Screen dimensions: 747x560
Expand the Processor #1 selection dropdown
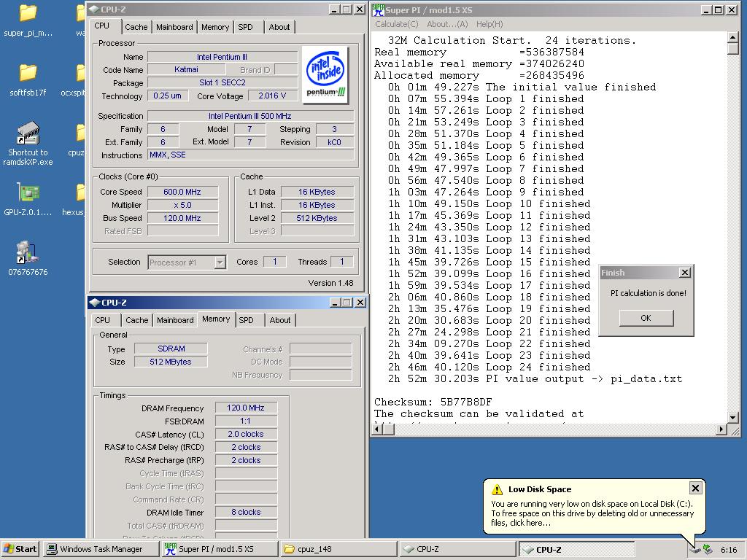coord(220,262)
